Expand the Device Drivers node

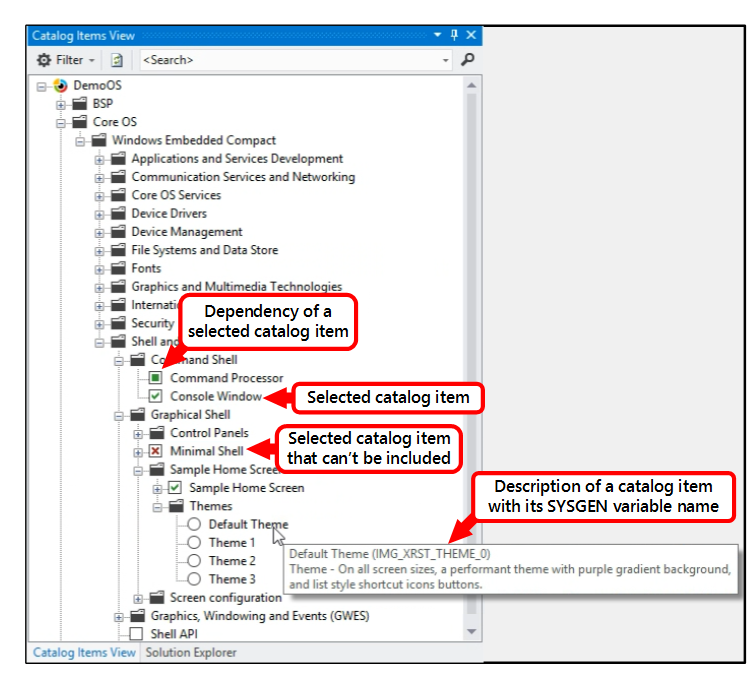pos(99,215)
